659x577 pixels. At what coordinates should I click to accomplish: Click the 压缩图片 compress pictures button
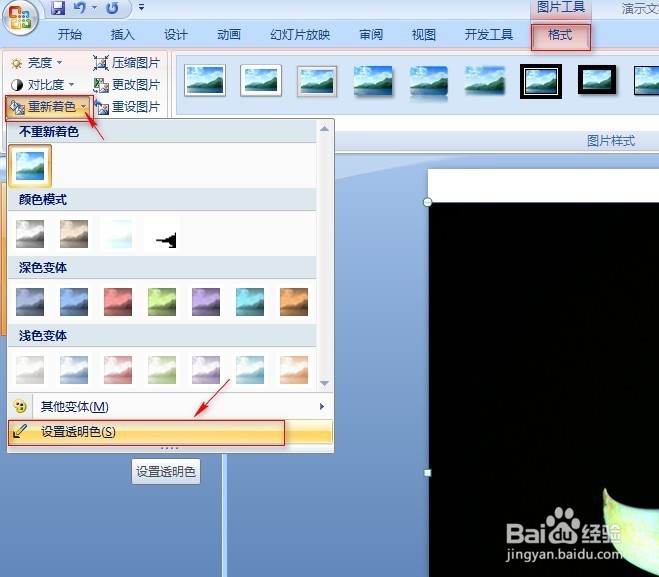tap(127, 63)
